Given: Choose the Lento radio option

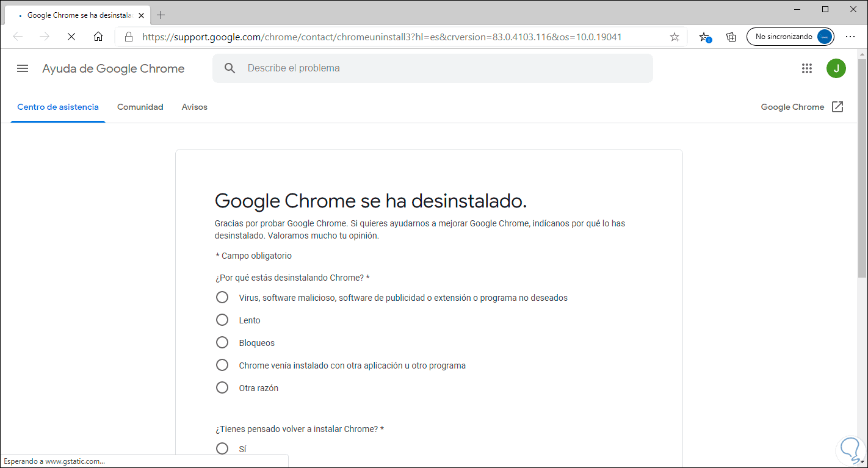Looking at the screenshot, I should pos(222,320).
